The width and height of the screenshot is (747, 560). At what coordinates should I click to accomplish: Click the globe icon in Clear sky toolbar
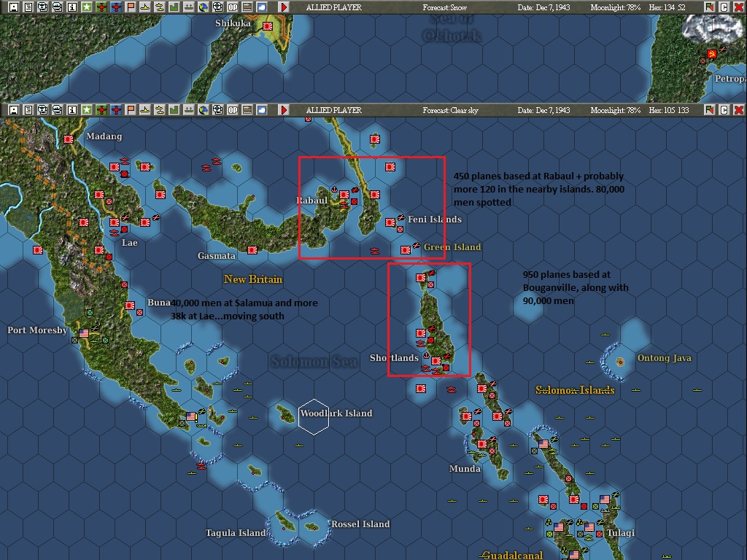[204, 110]
